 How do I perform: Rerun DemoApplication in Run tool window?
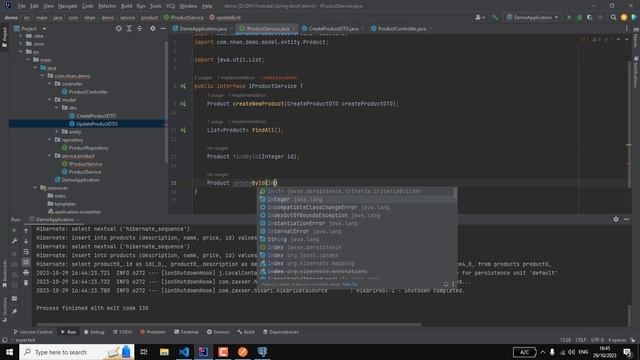15,231
